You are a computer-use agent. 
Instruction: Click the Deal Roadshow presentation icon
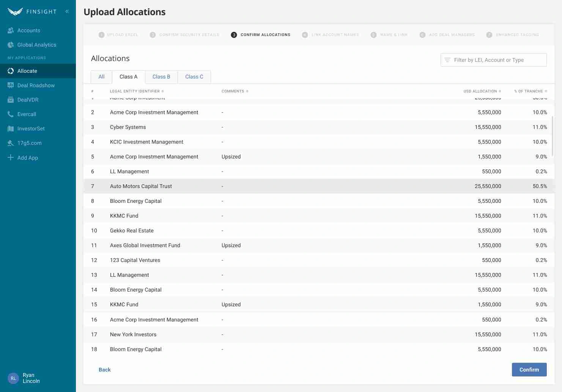click(x=11, y=85)
